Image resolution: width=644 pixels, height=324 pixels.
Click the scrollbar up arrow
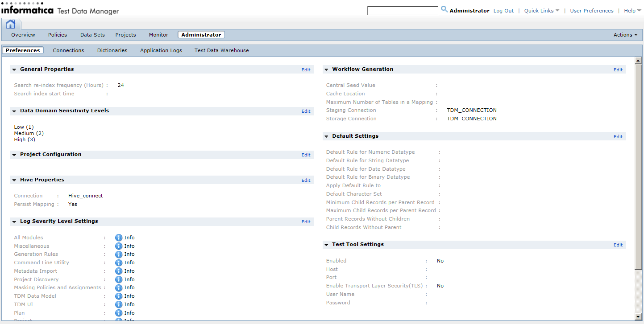pyautogui.click(x=638, y=61)
